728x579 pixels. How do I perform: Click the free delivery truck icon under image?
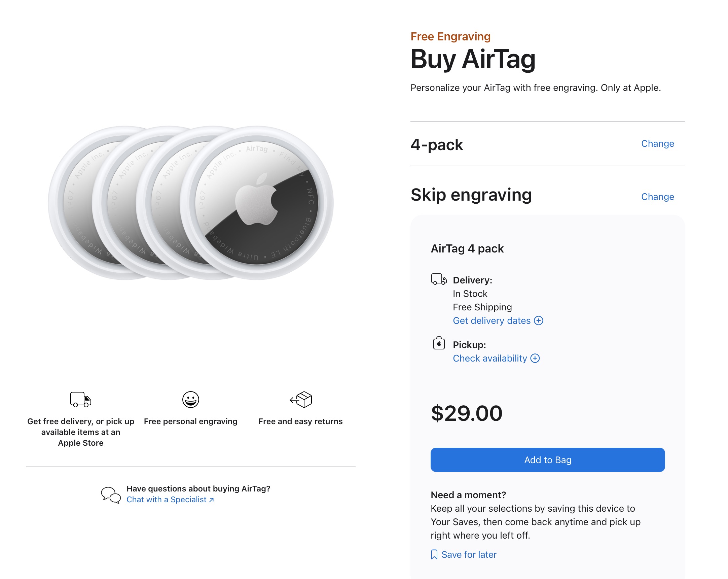(81, 400)
